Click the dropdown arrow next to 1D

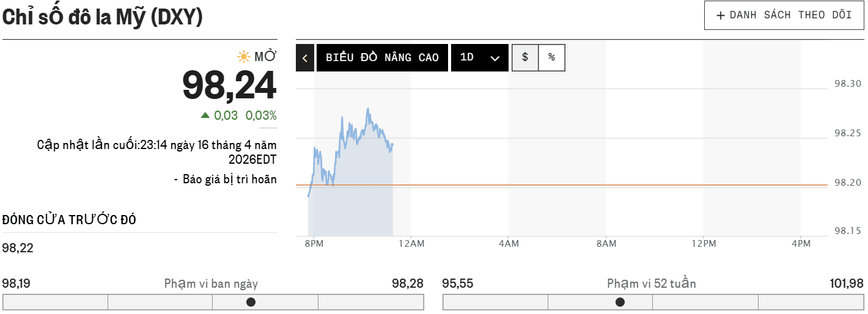click(x=495, y=58)
